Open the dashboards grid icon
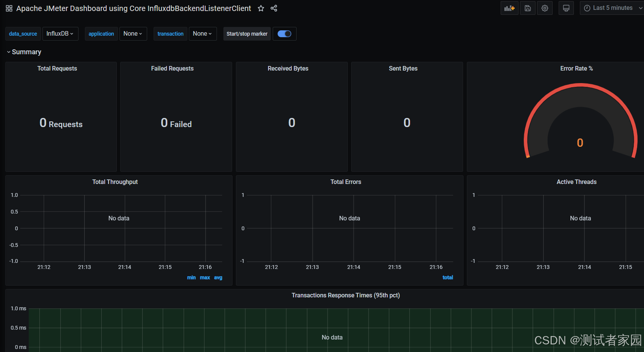Viewport: 644px width, 352px height. 9,8
